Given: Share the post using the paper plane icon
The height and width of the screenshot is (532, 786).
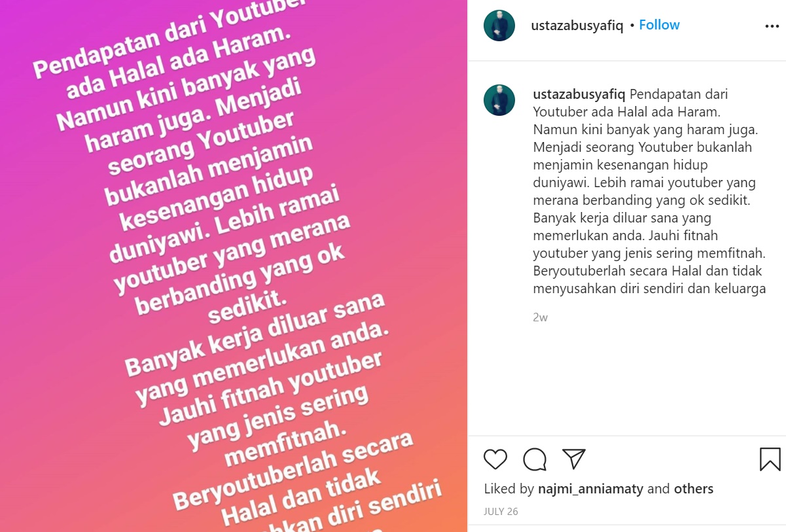Looking at the screenshot, I should tap(573, 459).
